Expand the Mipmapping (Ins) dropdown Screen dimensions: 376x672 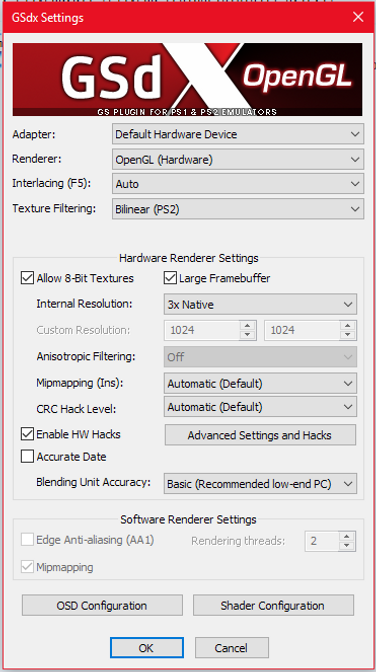click(x=260, y=383)
